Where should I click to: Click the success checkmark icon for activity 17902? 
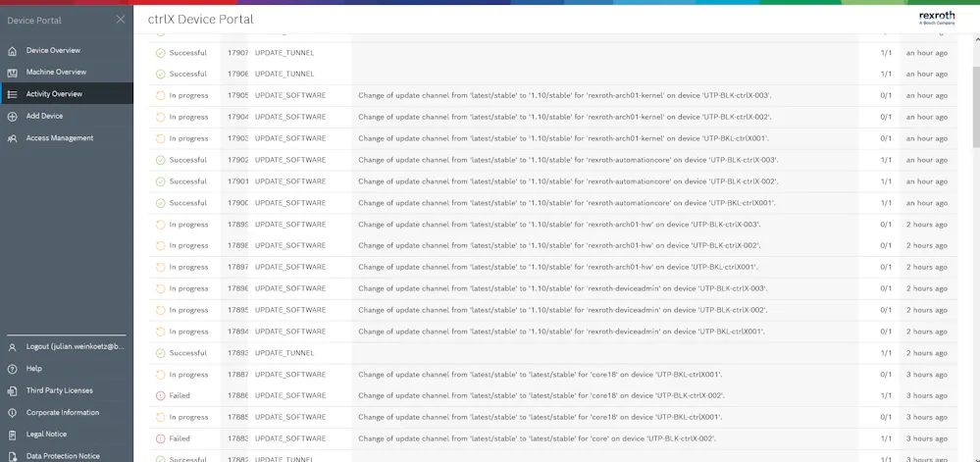[x=161, y=160]
